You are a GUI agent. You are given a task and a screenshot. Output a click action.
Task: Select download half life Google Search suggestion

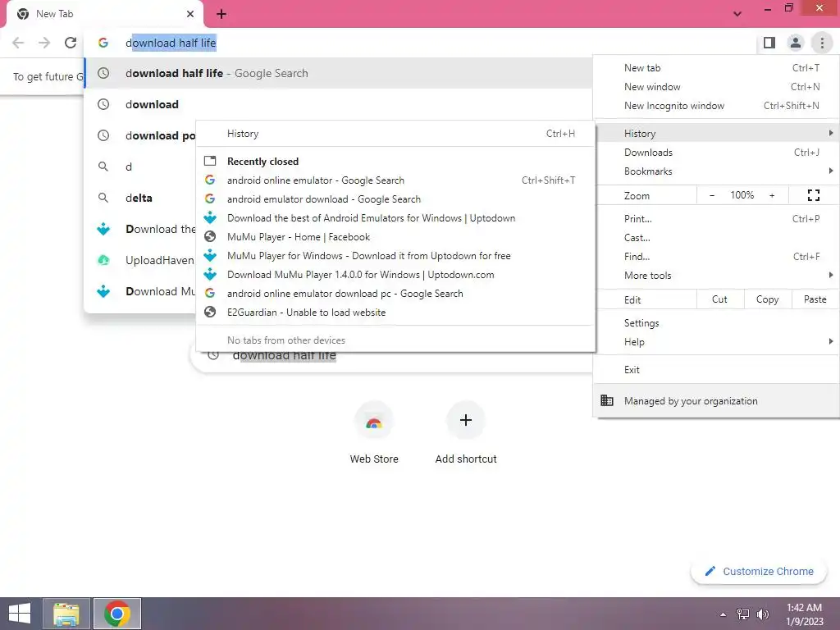click(339, 73)
